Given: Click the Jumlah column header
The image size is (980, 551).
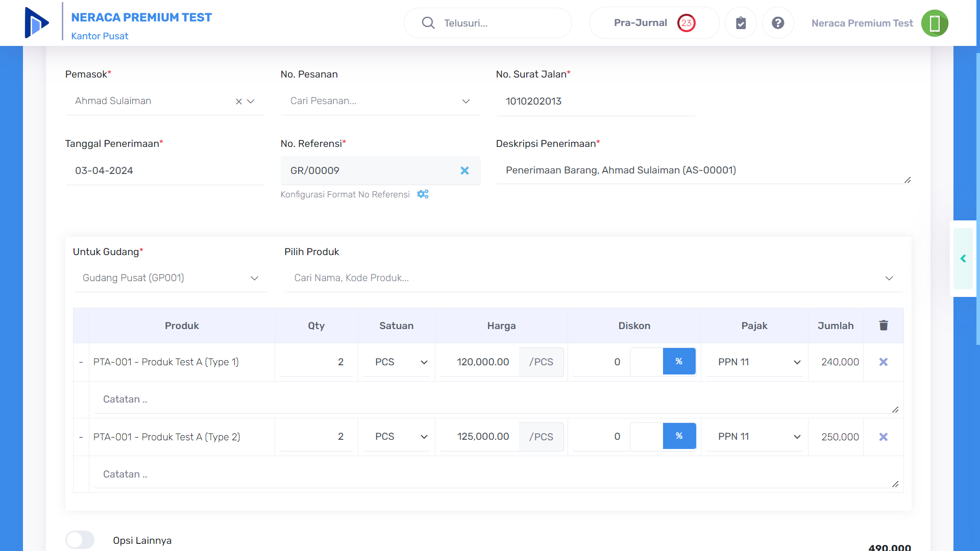Looking at the screenshot, I should (x=836, y=325).
